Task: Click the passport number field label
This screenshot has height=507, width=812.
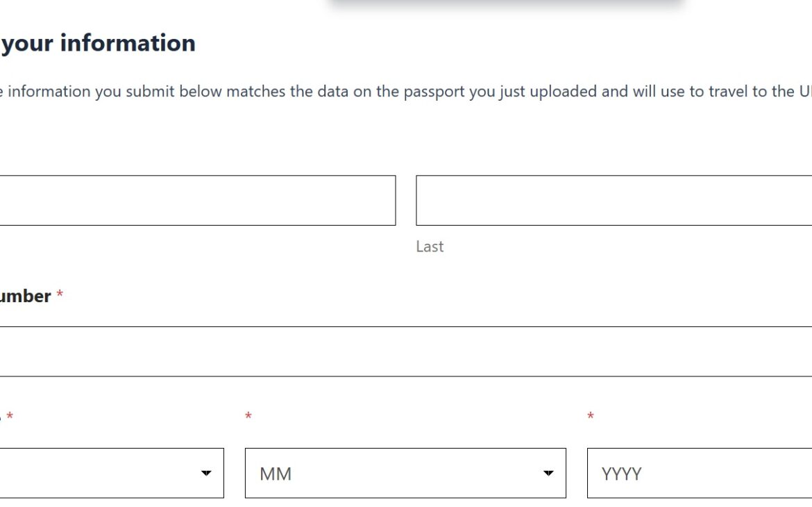Action: click(25, 296)
